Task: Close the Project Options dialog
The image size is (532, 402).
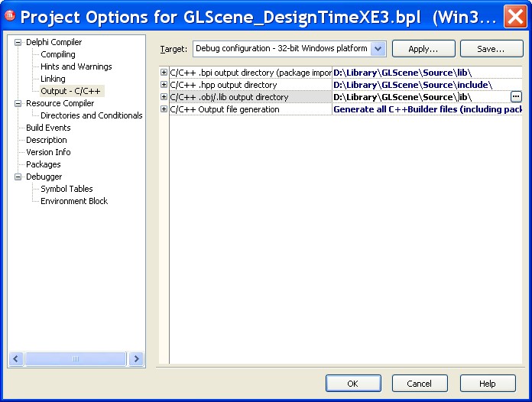Action: coord(515,16)
